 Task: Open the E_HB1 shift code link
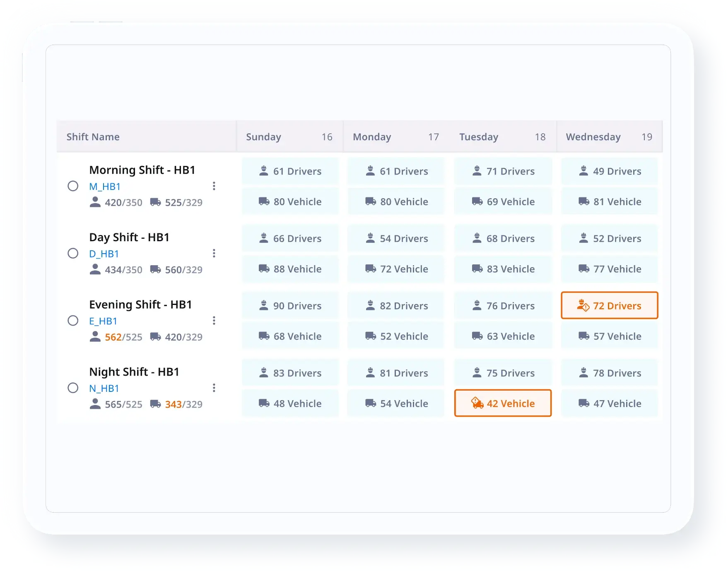pyautogui.click(x=103, y=321)
